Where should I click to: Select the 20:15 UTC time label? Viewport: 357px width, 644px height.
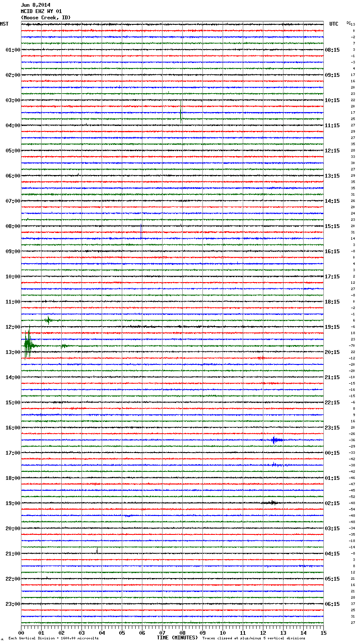tap(332, 352)
